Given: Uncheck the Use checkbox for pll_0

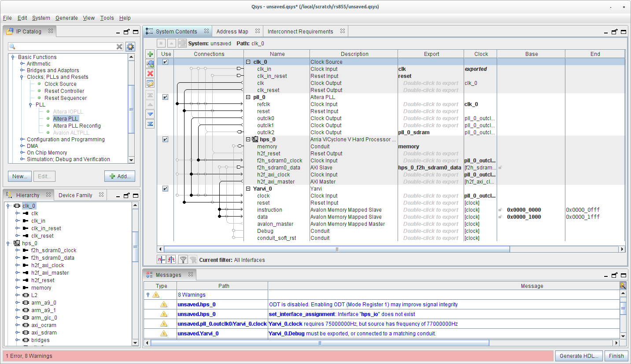Looking at the screenshot, I should click(165, 97).
